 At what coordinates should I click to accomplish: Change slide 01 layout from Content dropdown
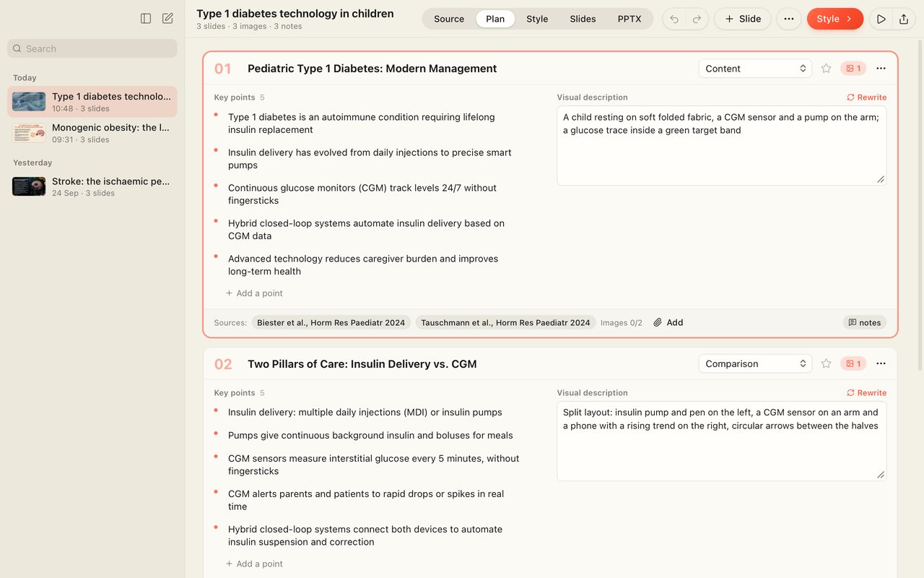click(755, 69)
